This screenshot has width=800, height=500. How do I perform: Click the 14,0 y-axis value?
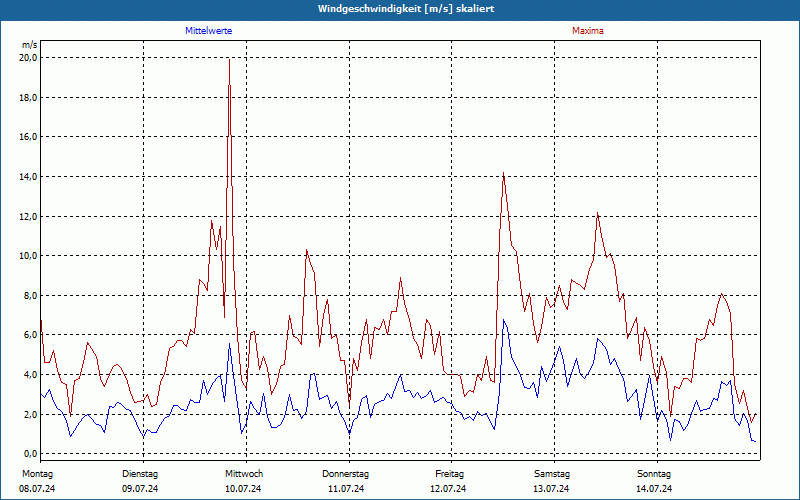coord(29,177)
